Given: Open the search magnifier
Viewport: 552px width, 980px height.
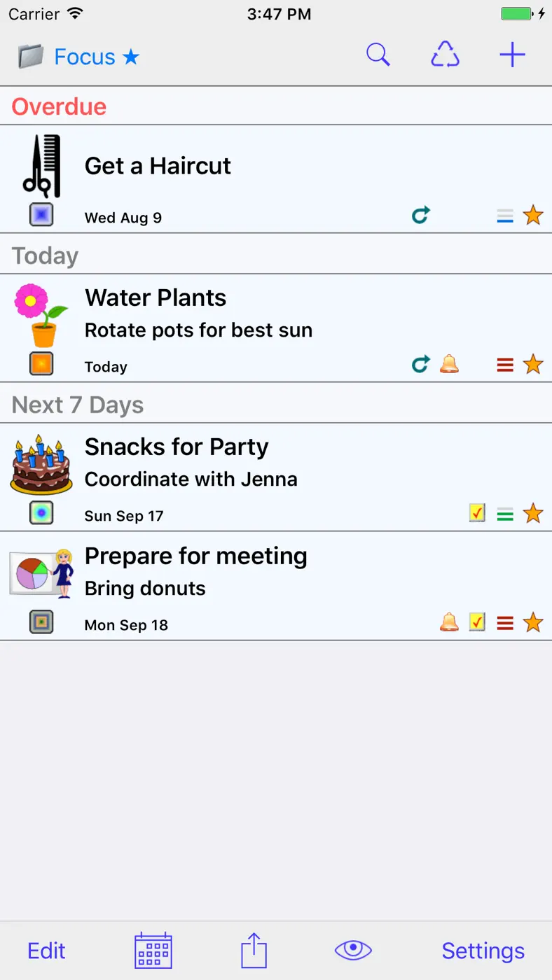Looking at the screenshot, I should (x=378, y=55).
